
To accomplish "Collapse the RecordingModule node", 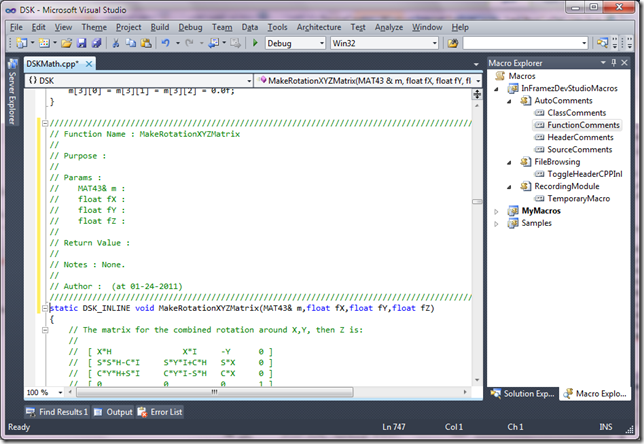I will pyautogui.click(x=509, y=187).
